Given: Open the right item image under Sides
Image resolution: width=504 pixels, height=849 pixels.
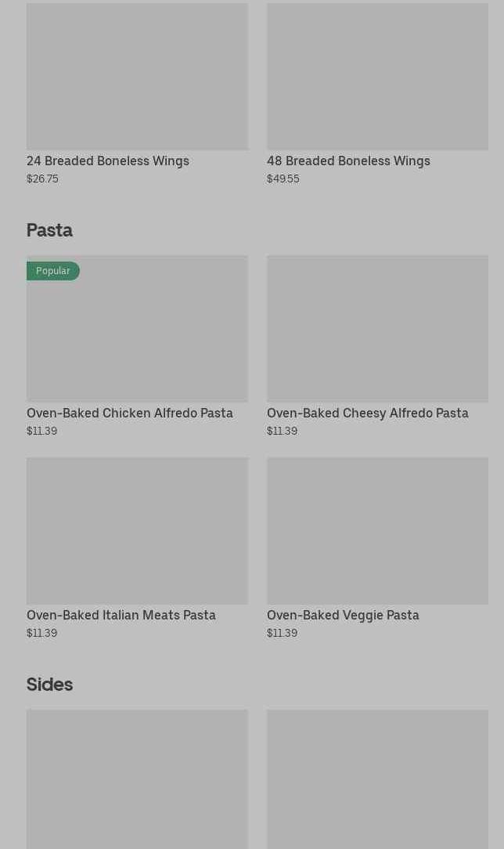Looking at the screenshot, I should [x=377, y=779].
